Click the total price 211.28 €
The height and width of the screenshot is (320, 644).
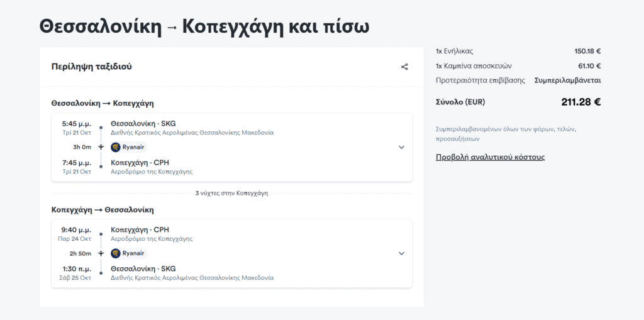[x=580, y=102]
